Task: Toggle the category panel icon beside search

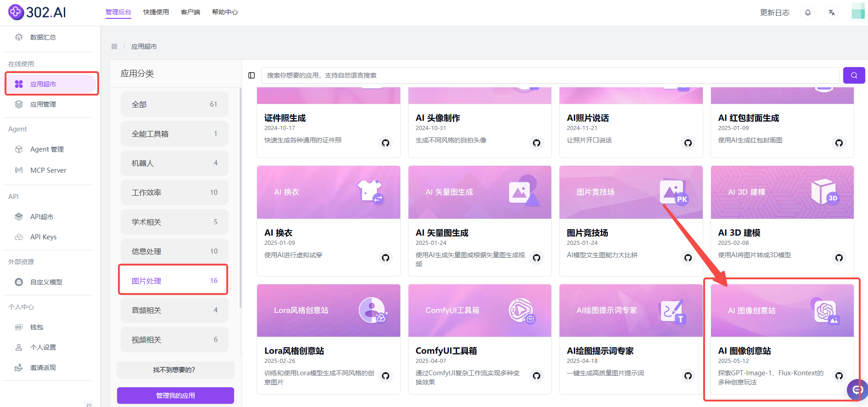Action: pos(252,75)
